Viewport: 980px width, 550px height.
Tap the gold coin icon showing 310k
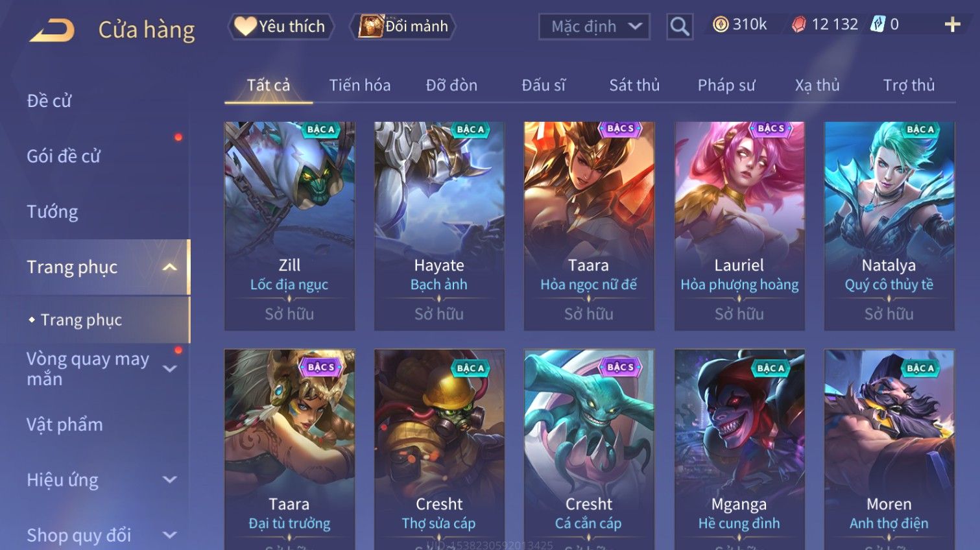coord(720,25)
